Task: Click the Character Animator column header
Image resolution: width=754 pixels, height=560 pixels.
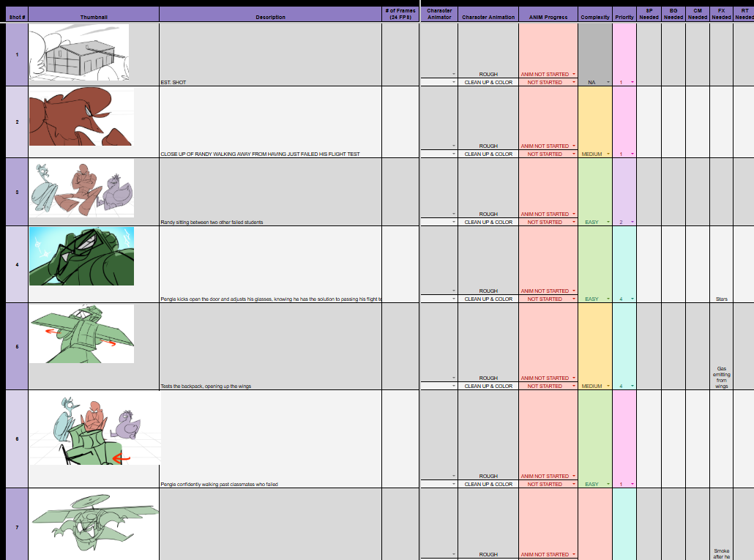Action: [439, 14]
